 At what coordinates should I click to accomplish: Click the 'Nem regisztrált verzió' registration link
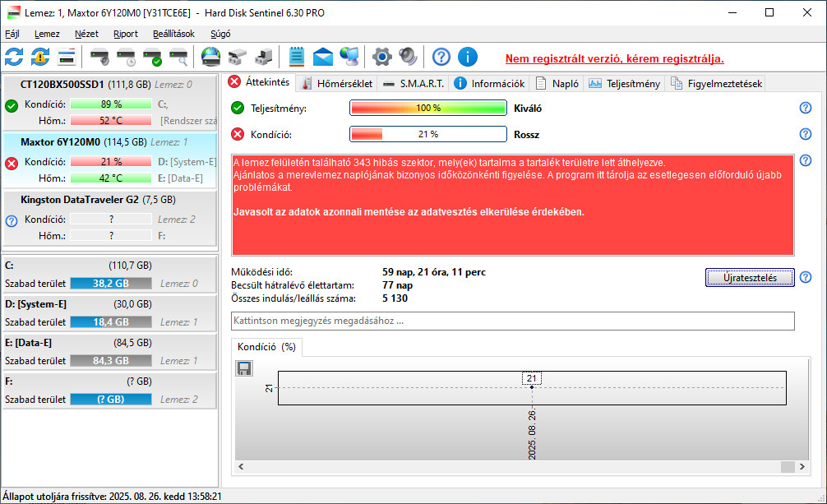pyautogui.click(x=614, y=58)
